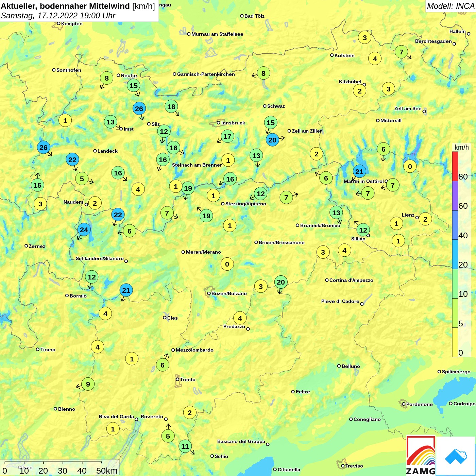Click the title Aktueller, bodennaher Mittelwind
The height and width of the screenshot is (476, 476).
[66, 6]
